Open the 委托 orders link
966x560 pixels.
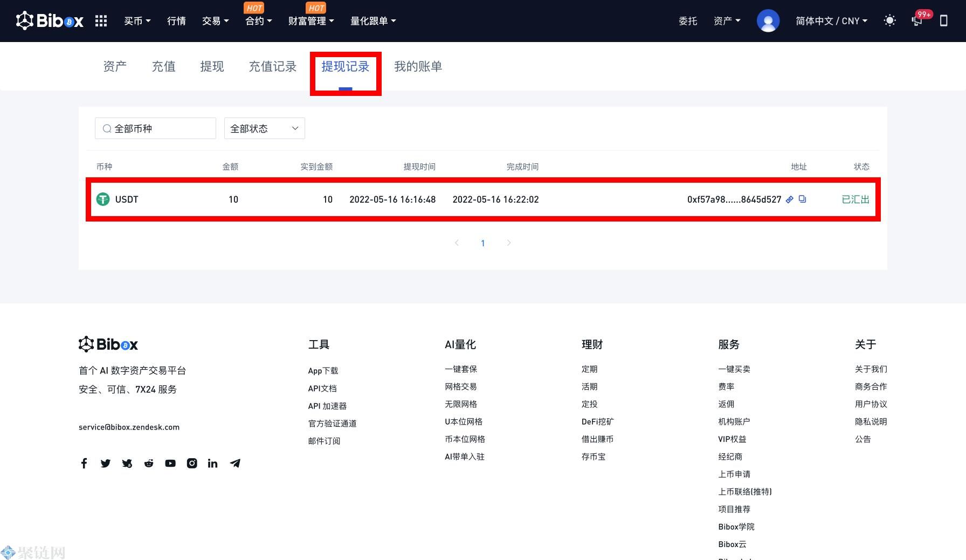(688, 21)
